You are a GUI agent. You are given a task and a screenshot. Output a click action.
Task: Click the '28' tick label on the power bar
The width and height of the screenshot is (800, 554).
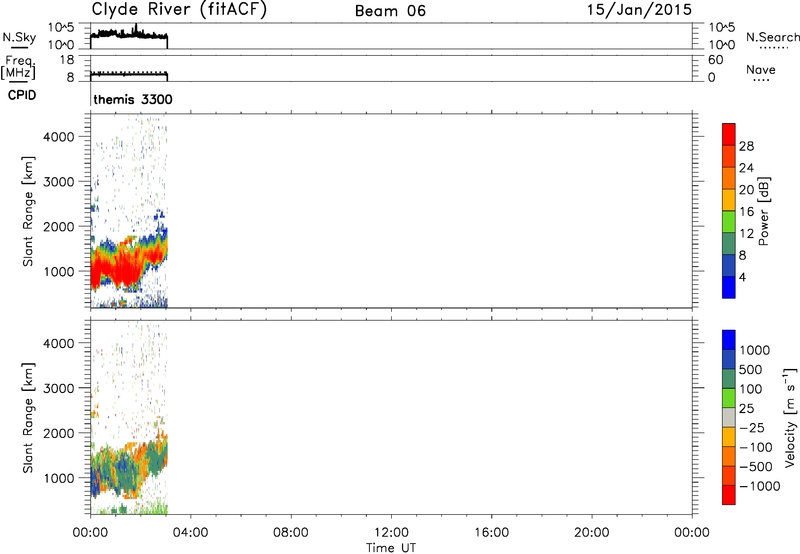click(746, 146)
